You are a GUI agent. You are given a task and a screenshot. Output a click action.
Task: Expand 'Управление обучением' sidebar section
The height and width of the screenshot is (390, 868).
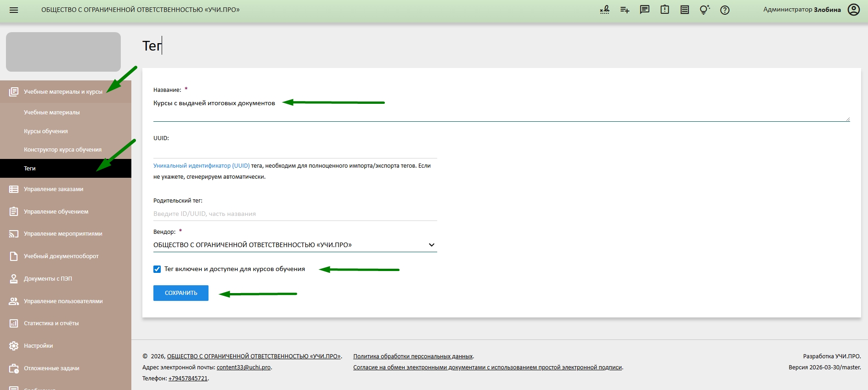point(56,212)
